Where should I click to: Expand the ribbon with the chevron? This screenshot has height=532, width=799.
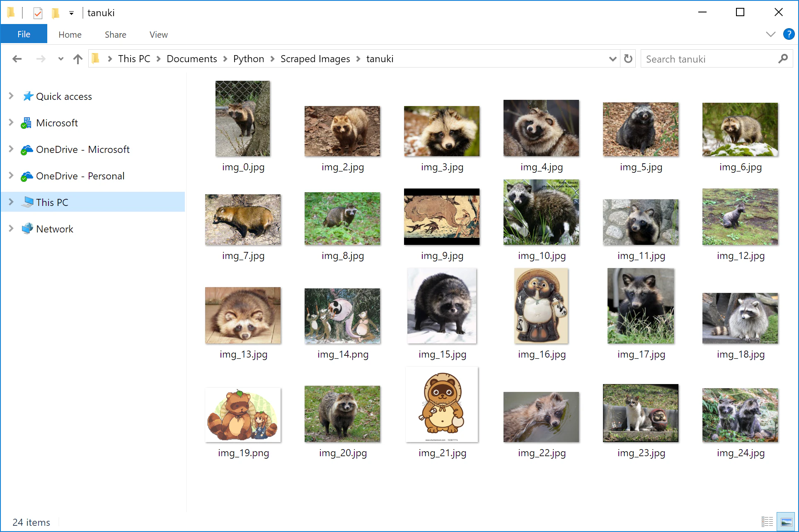[x=770, y=34]
